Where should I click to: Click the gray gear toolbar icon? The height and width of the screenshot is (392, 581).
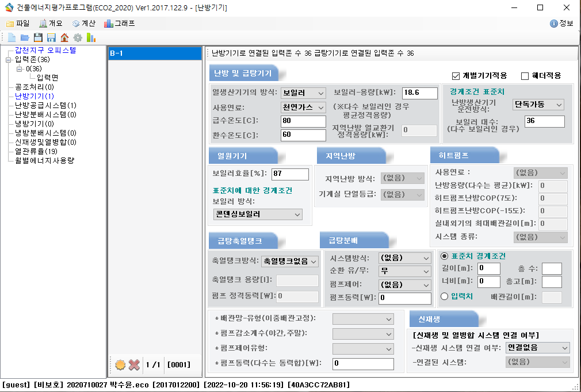coord(78,37)
